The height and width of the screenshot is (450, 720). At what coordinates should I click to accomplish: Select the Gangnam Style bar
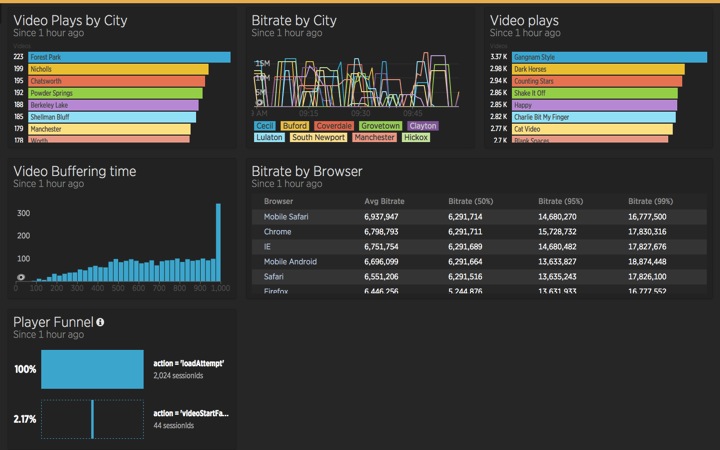[x=609, y=57]
